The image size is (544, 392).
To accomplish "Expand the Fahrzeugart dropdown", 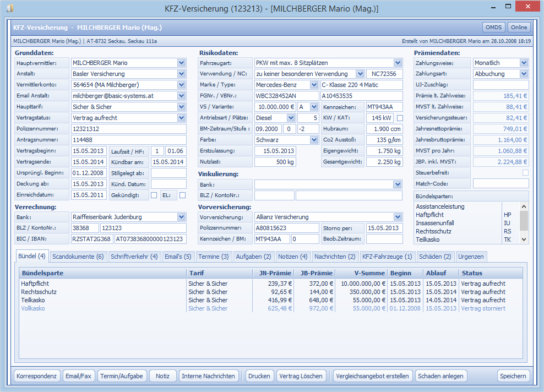I will click(x=398, y=63).
